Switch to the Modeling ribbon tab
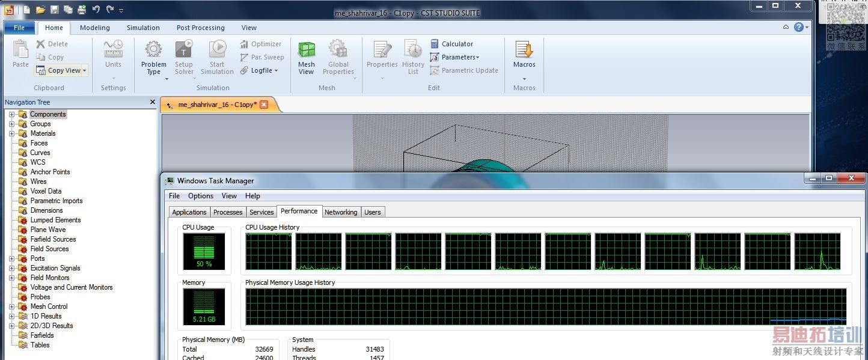The width and height of the screenshot is (868, 360). pos(95,28)
